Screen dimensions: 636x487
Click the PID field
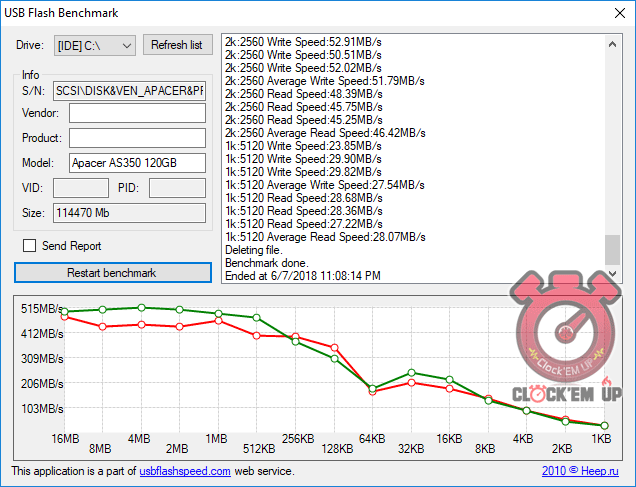(177, 188)
